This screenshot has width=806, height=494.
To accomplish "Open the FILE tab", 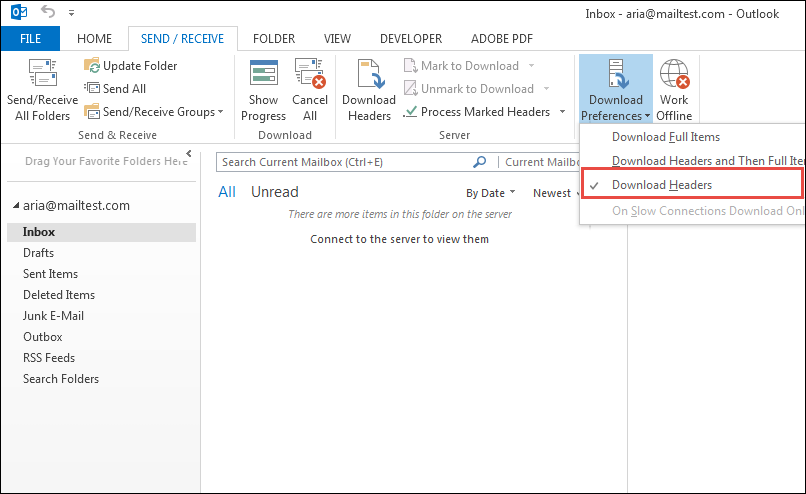I will tap(30, 39).
